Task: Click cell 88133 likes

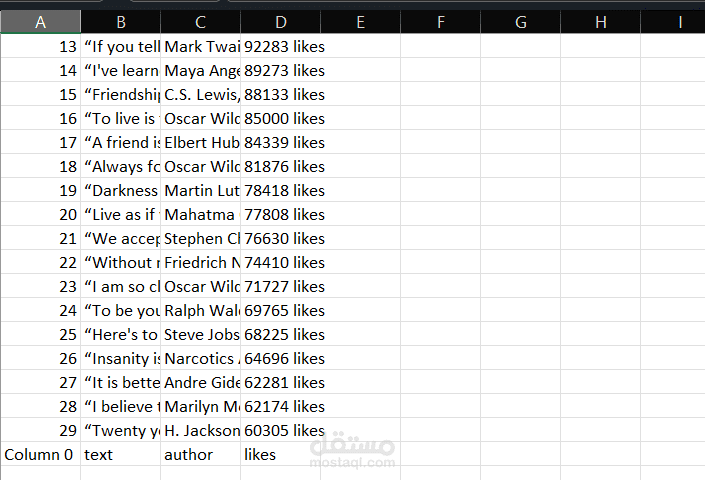Action: point(281,94)
